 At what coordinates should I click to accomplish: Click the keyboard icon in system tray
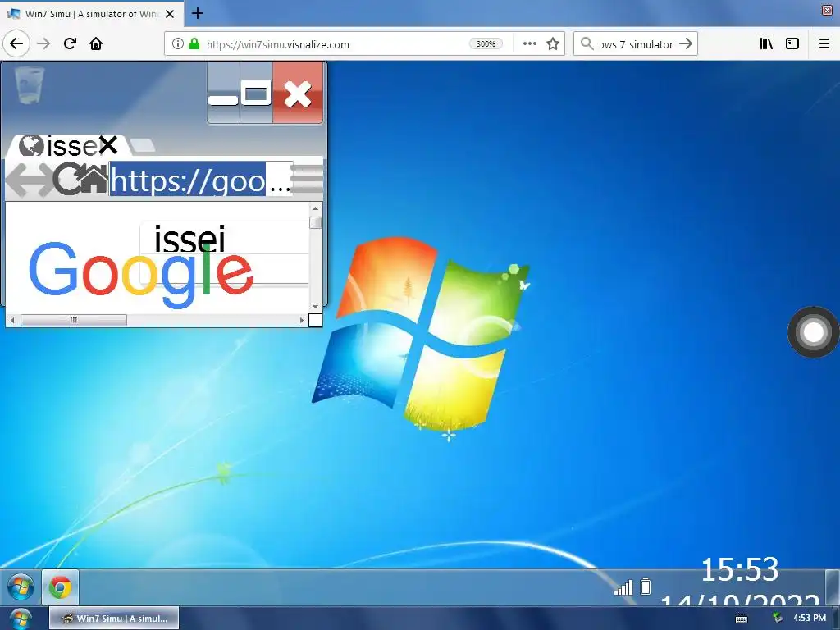[742, 619]
